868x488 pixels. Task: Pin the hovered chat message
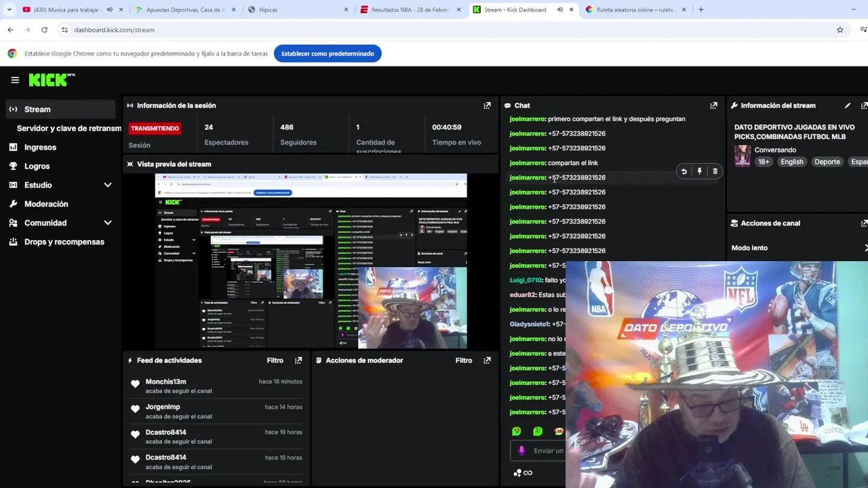click(699, 171)
